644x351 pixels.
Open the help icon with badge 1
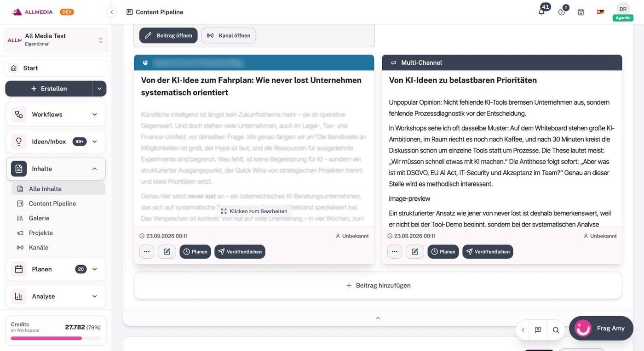pyautogui.click(x=562, y=12)
